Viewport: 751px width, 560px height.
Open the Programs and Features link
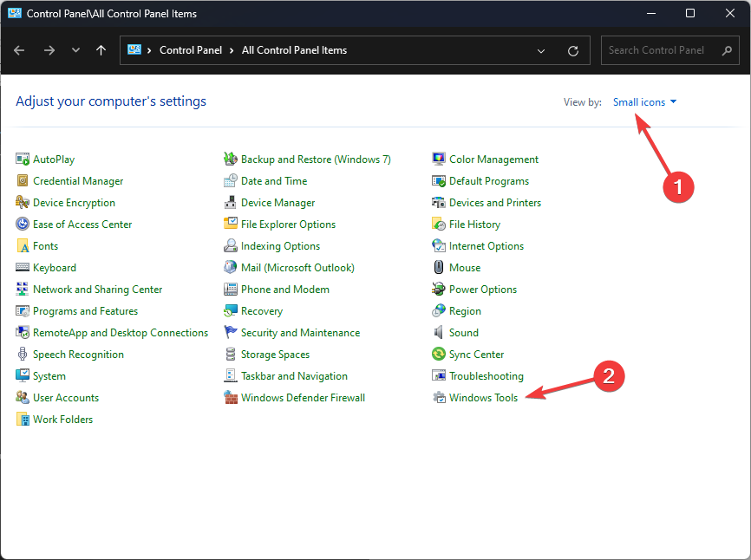(x=85, y=311)
